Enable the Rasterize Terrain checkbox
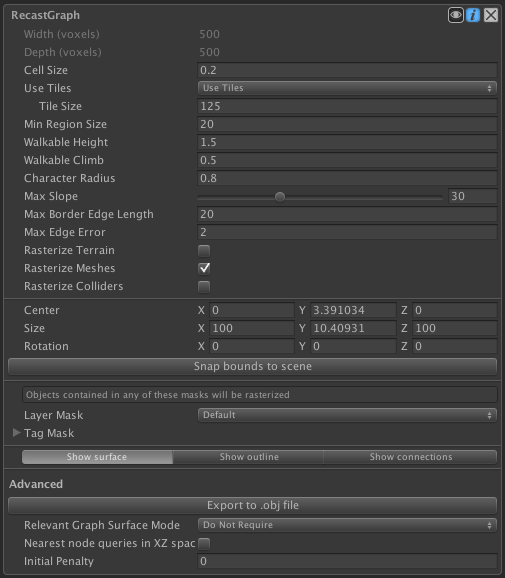 pos(204,251)
